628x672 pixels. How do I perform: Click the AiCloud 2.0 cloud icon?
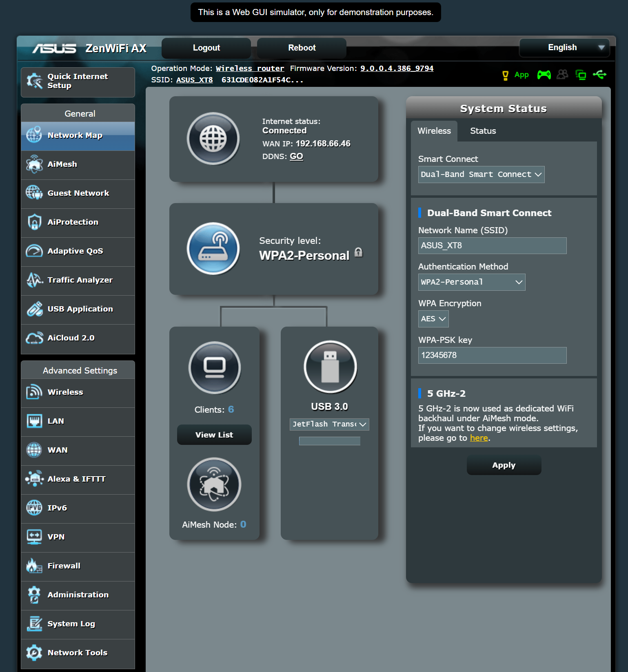(34, 338)
